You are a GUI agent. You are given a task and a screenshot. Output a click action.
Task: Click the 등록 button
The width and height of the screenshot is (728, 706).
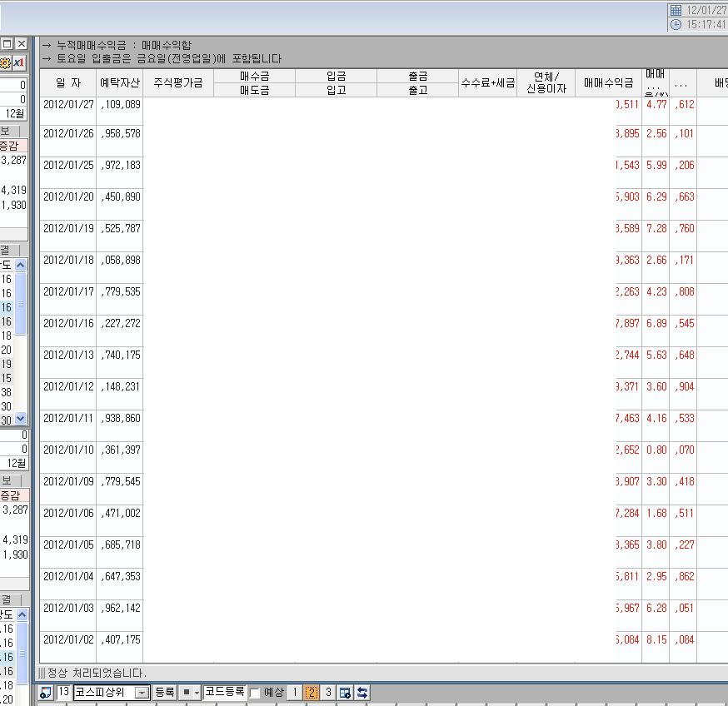(x=164, y=693)
